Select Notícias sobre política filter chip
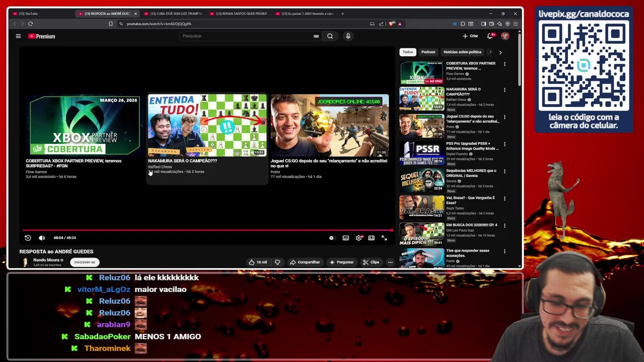This screenshot has width=644, height=362. [x=462, y=52]
